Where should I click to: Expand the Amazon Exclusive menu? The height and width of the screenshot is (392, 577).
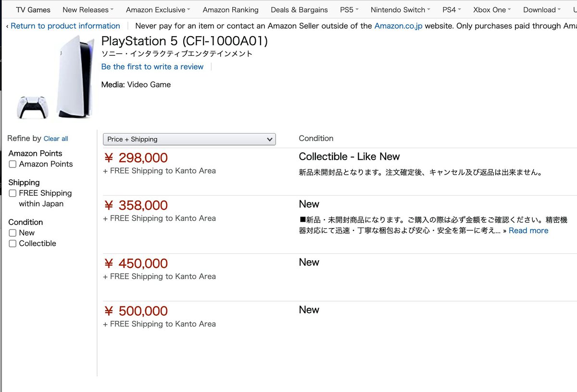[x=158, y=10]
